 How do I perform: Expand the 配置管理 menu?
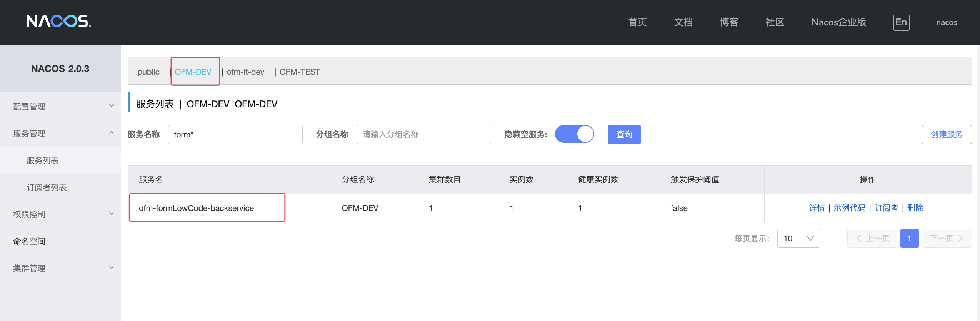60,107
